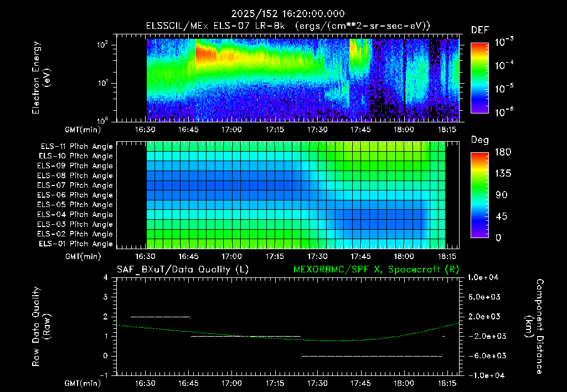Click the DEF color scale bar

tap(480, 78)
